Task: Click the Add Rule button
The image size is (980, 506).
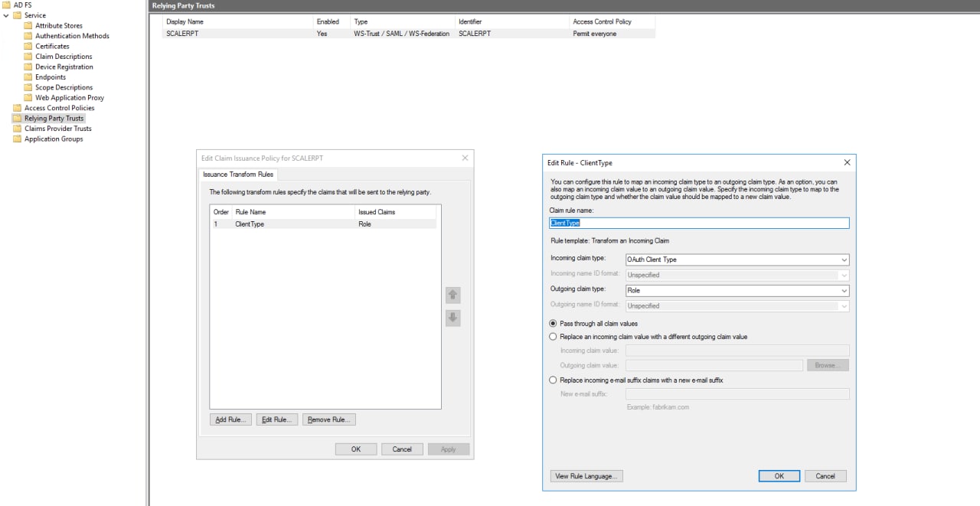Action: [x=230, y=419]
